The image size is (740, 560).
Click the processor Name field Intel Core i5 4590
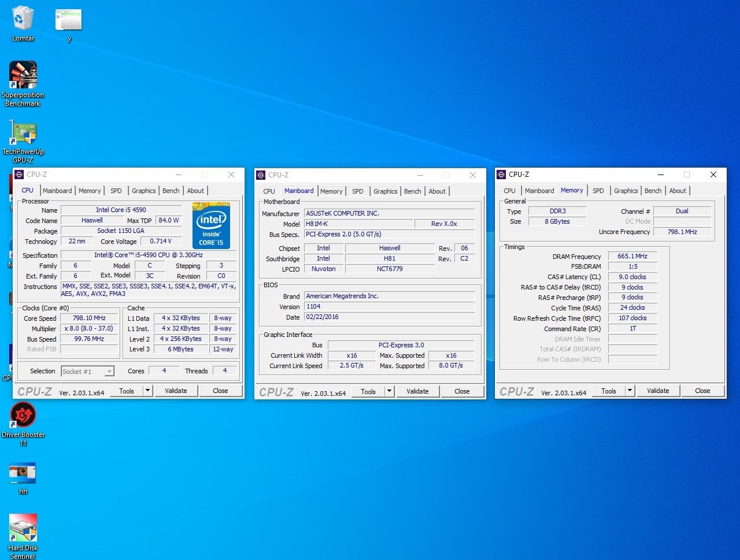click(x=121, y=210)
